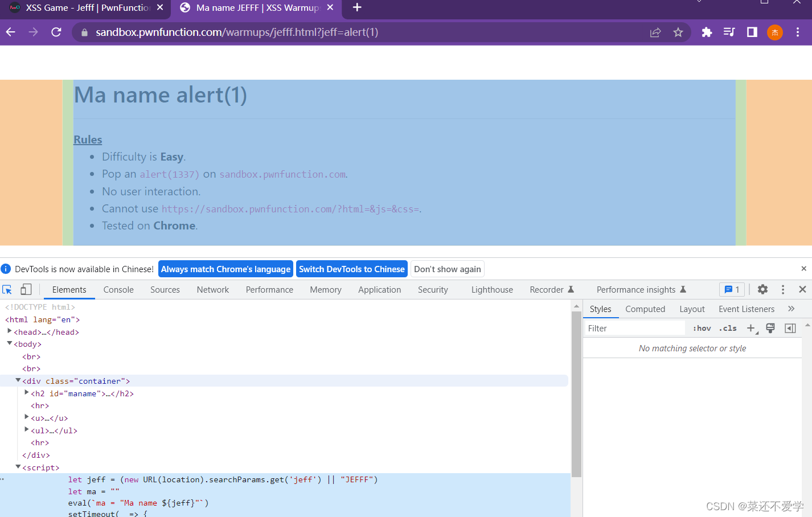Switch to the Network tab
This screenshot has width=812, height=517.
point(213,290)
